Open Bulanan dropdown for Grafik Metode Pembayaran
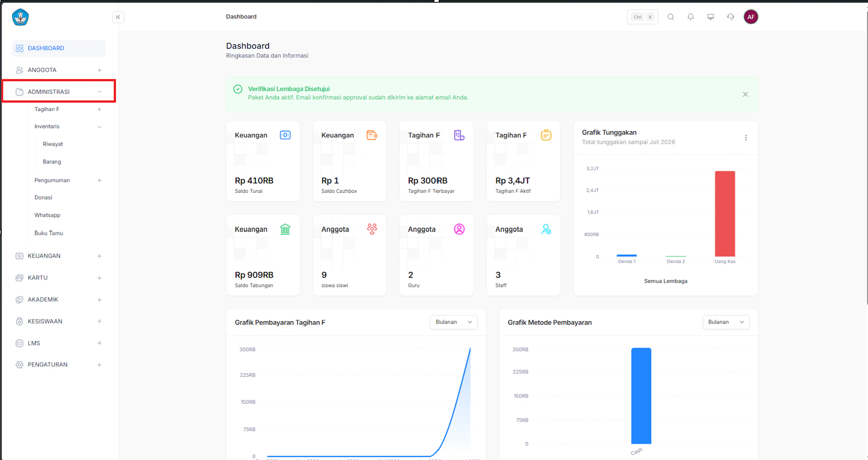This screenshot has height=460, width=868. pyautogui.click(x=726, y=322)
